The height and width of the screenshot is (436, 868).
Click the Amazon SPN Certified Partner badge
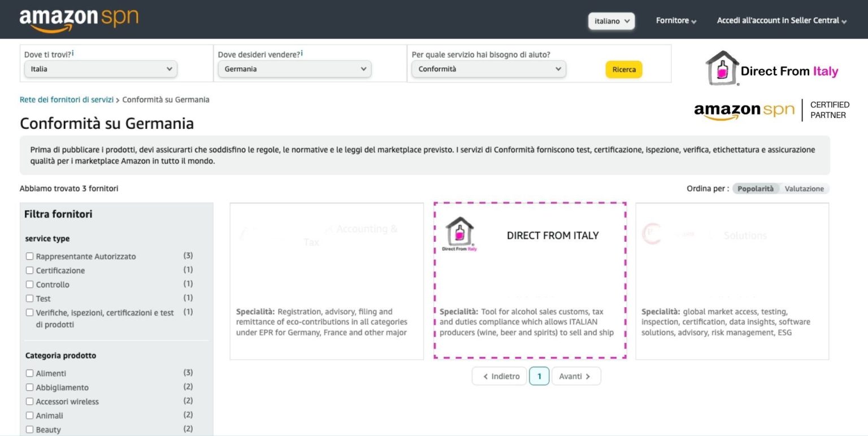[x=772, y=110]
